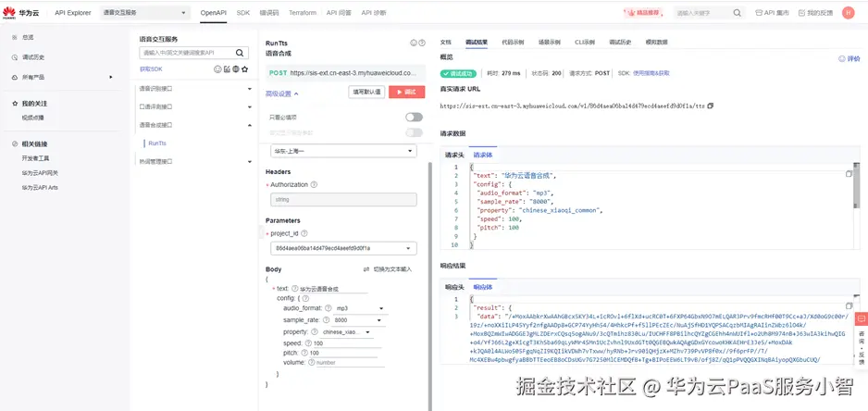The height and width of the screenshot is (411, 868).
Task: Click the help icon beside project_id
Action: 304,234
